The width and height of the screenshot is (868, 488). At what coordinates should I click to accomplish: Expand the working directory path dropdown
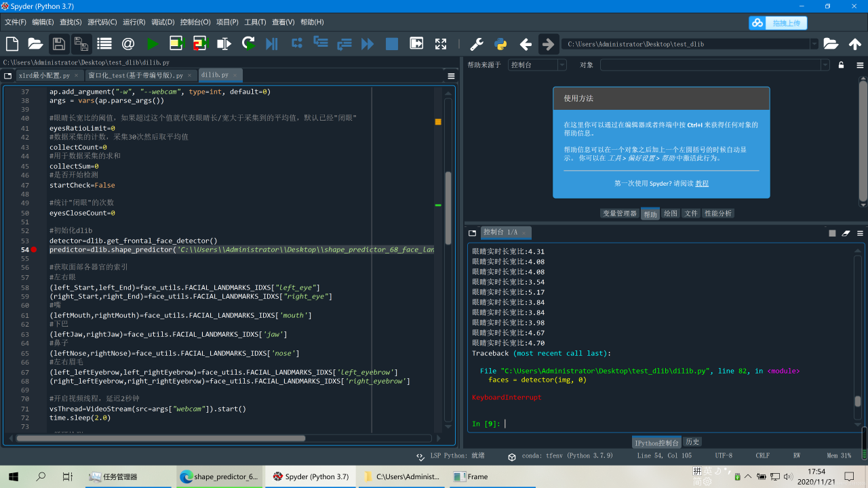[x=814, y=44]
